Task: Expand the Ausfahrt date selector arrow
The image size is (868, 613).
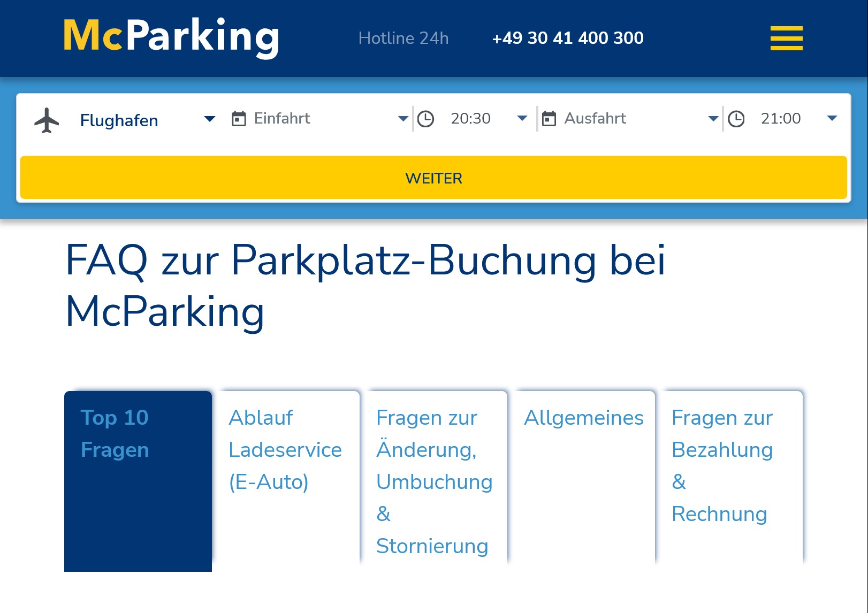Action: pyautogui.click(x=713, y=120)
